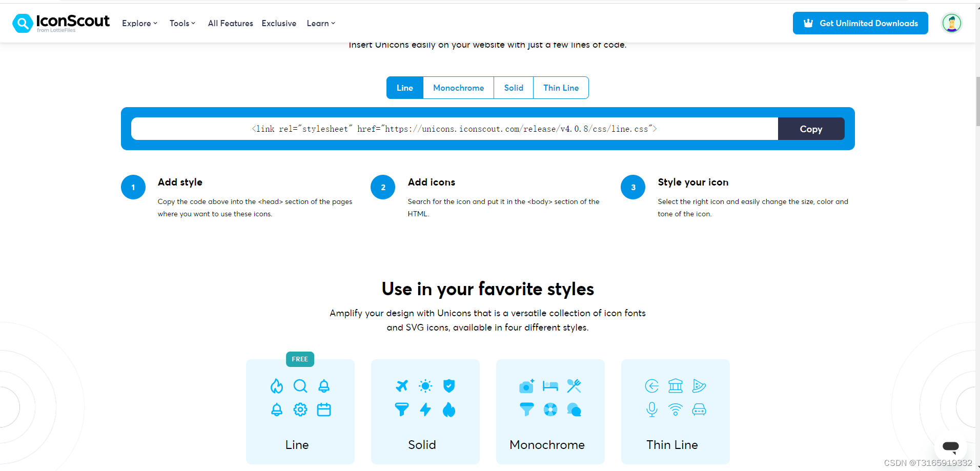
Task: Select the Line style tab
Action: point(405,88)
